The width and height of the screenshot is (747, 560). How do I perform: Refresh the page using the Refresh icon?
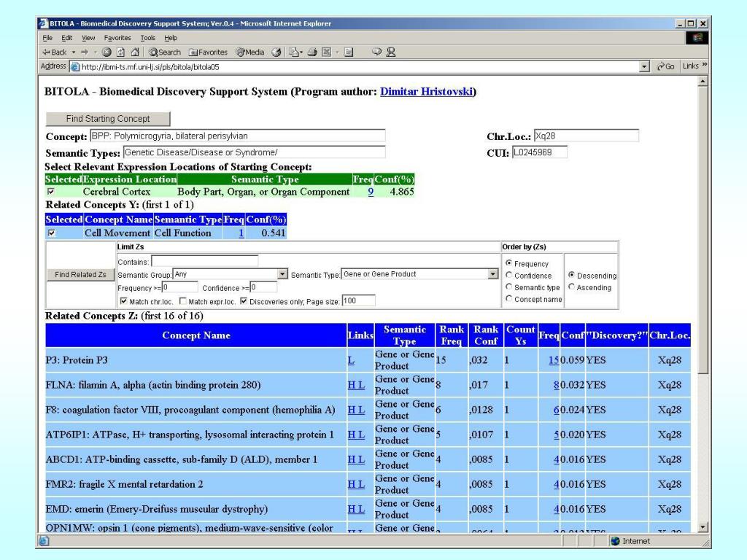(121, 52)
